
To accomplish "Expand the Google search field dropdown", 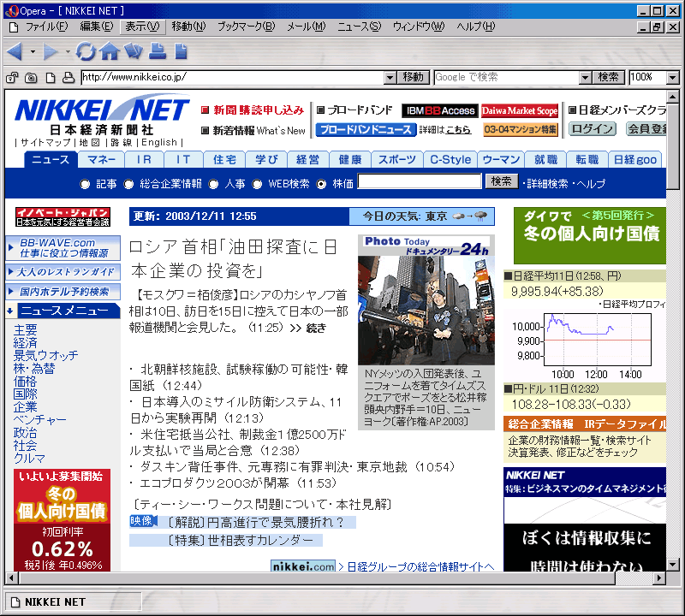I will pyautogui.click(x=586, y=78).
